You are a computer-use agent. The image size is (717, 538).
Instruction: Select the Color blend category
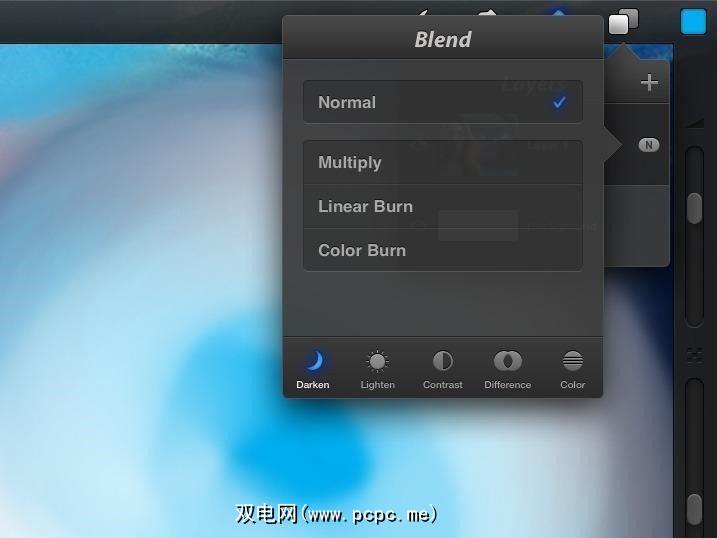pos(573,369)
